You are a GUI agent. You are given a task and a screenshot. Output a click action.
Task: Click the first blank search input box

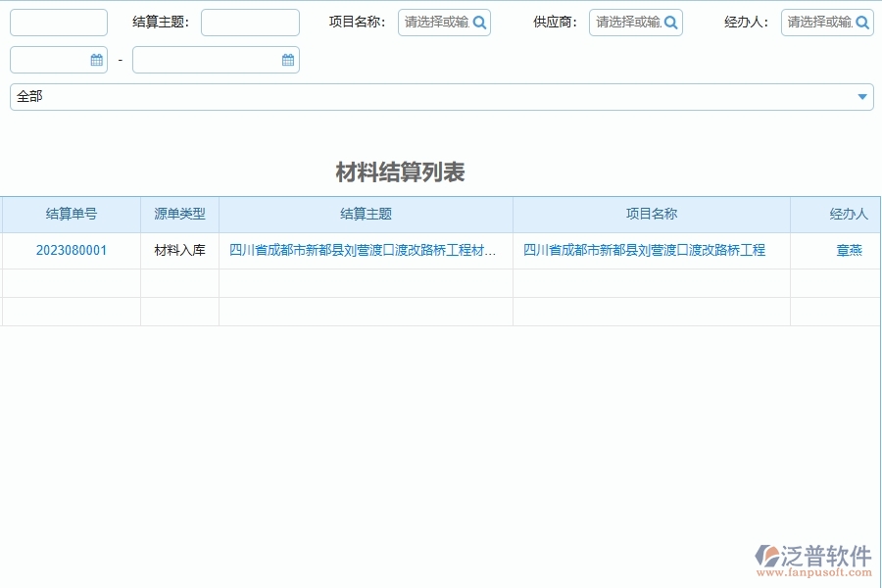(58, 22)
